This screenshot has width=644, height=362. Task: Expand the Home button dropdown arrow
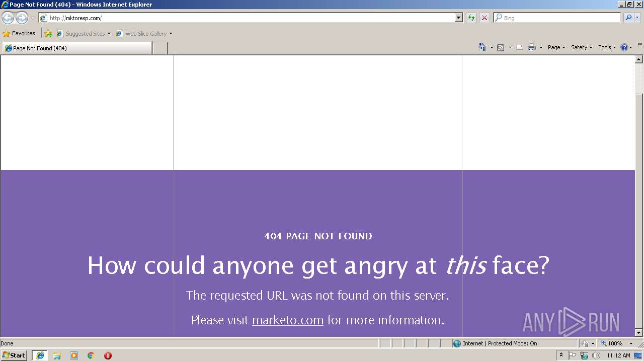coord(492,47)
